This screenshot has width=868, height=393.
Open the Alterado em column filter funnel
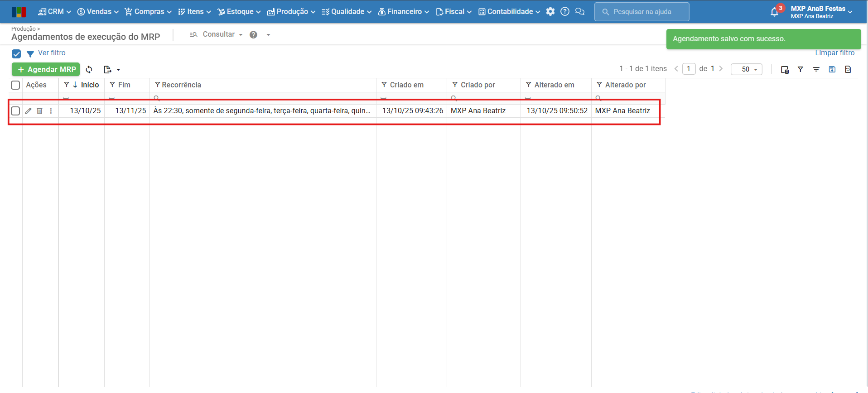[x=529, y=85]
